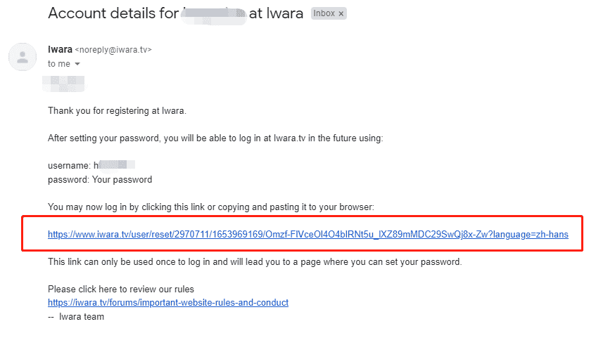Click 'Please click here to review our rules' text

pyautogui.click(x=121, y=290)
